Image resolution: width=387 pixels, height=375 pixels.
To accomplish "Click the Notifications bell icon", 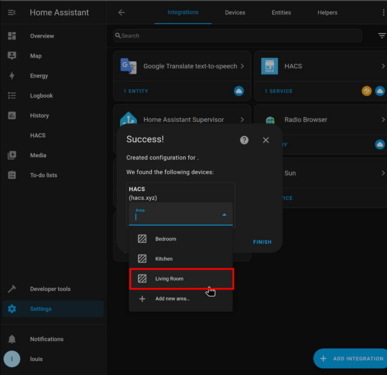I will pyautogui.click(x=12, y=339).
